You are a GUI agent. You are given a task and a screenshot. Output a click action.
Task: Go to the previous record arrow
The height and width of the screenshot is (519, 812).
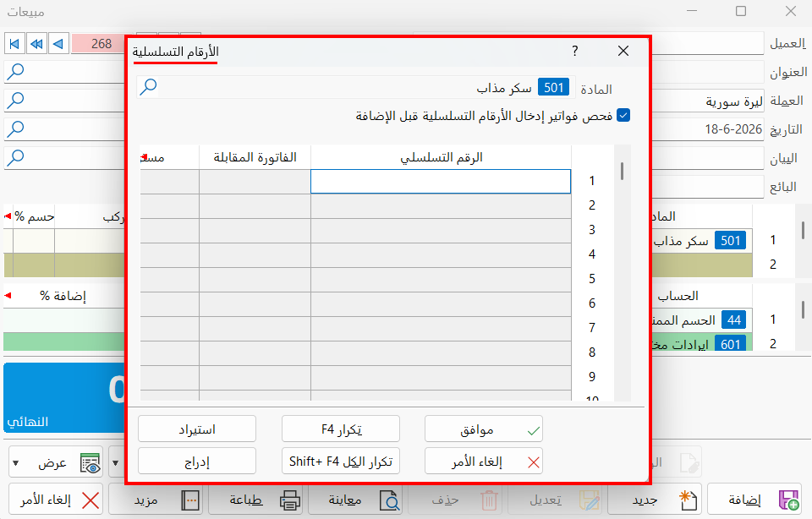tap(58, 44)
